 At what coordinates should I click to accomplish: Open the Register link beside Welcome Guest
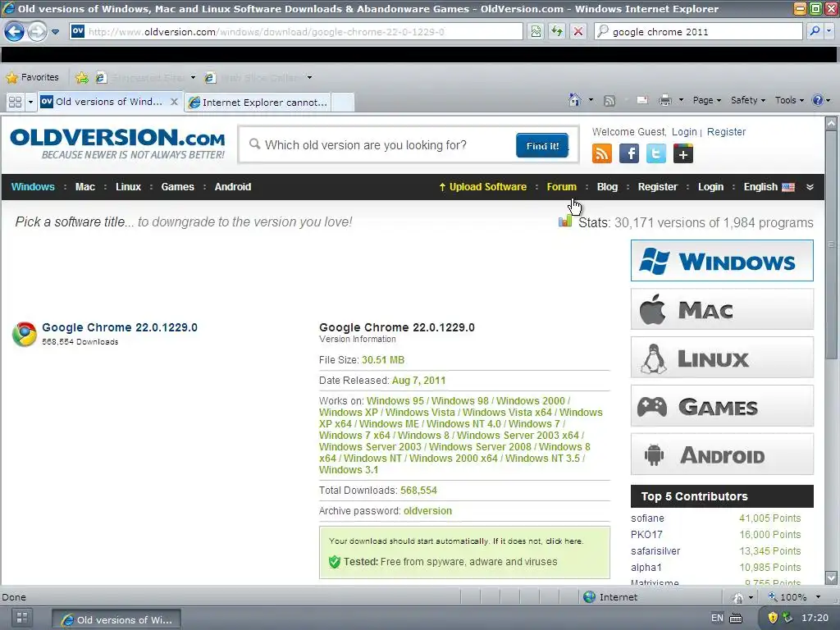click(x=726, y=132)
